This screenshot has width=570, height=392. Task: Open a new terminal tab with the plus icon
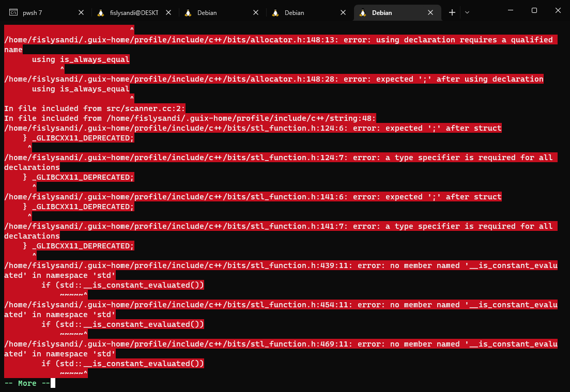point(452,12)
